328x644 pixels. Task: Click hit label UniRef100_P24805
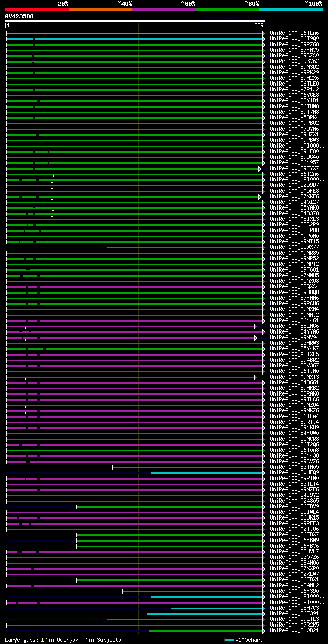point(294,501)
